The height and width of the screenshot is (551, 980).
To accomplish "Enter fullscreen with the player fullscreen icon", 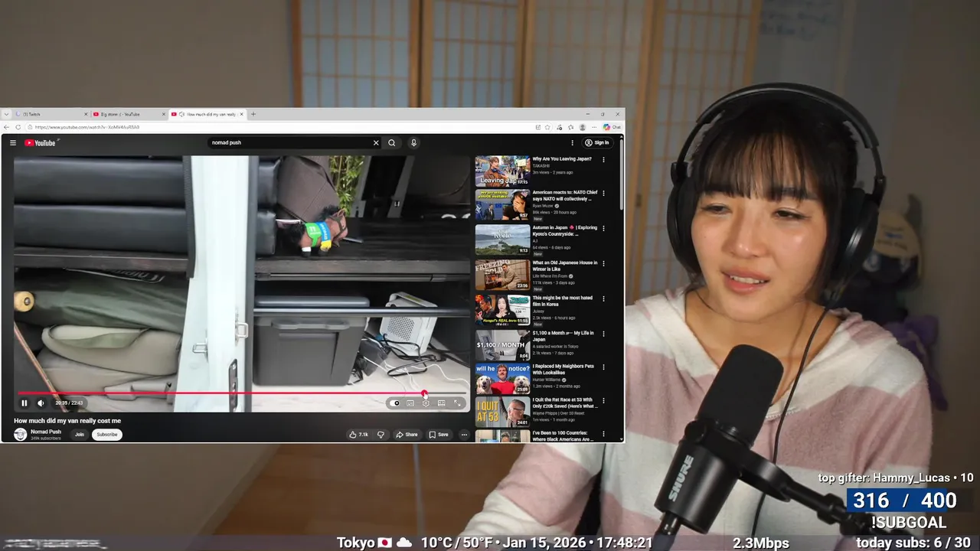I will point(458,403).
